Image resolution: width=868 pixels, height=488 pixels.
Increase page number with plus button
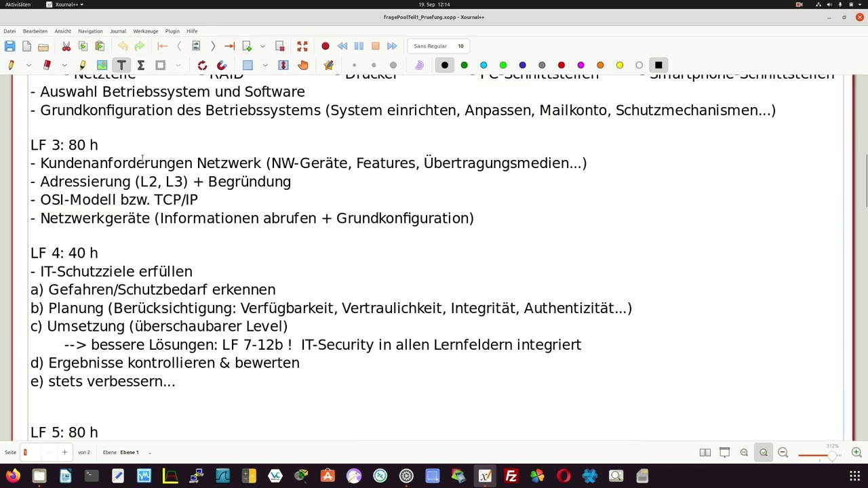coord(64,452)
